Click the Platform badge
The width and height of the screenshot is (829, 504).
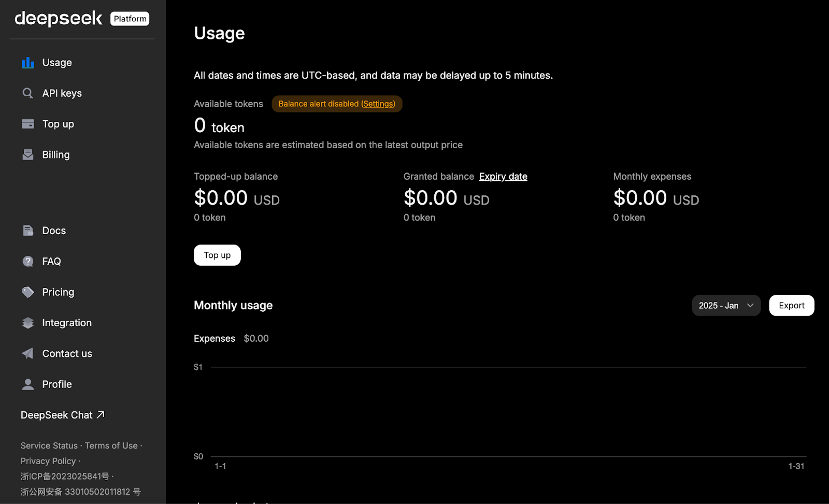tap(130, 19)
